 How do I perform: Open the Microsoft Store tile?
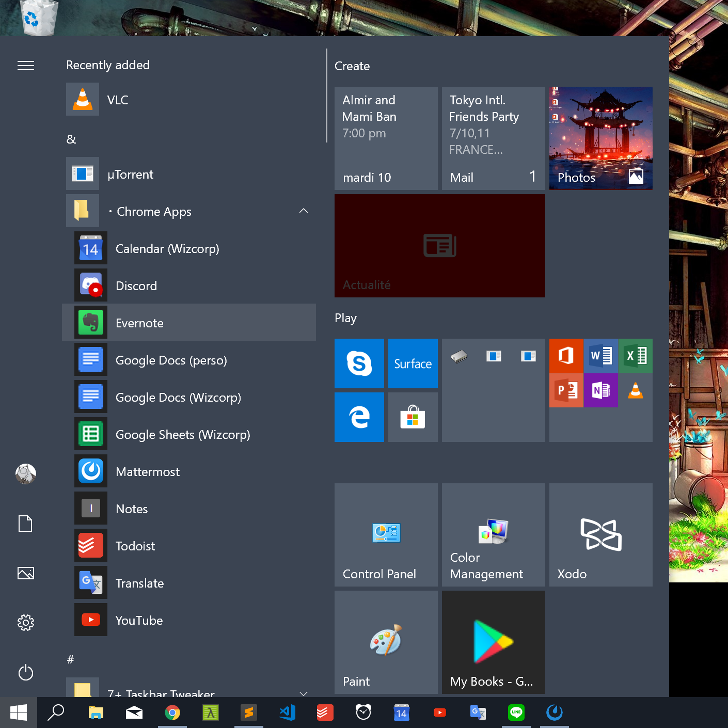click(x=413, y=417)
